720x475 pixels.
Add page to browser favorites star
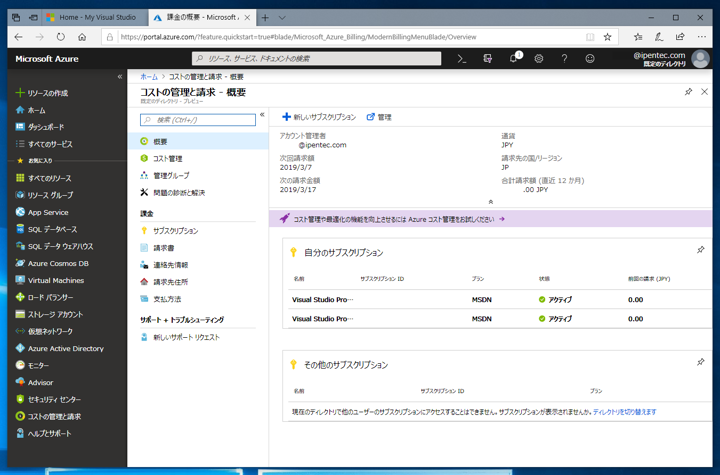coord(608,37)
